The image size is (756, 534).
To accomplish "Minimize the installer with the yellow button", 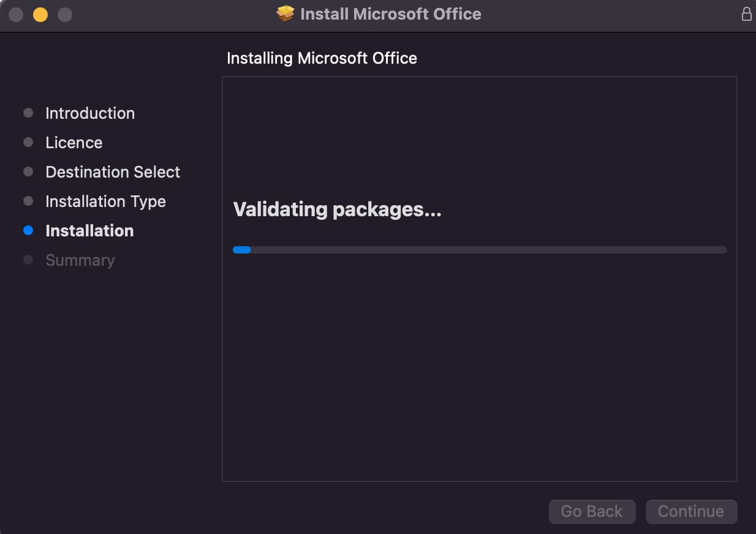I will 40,14.
